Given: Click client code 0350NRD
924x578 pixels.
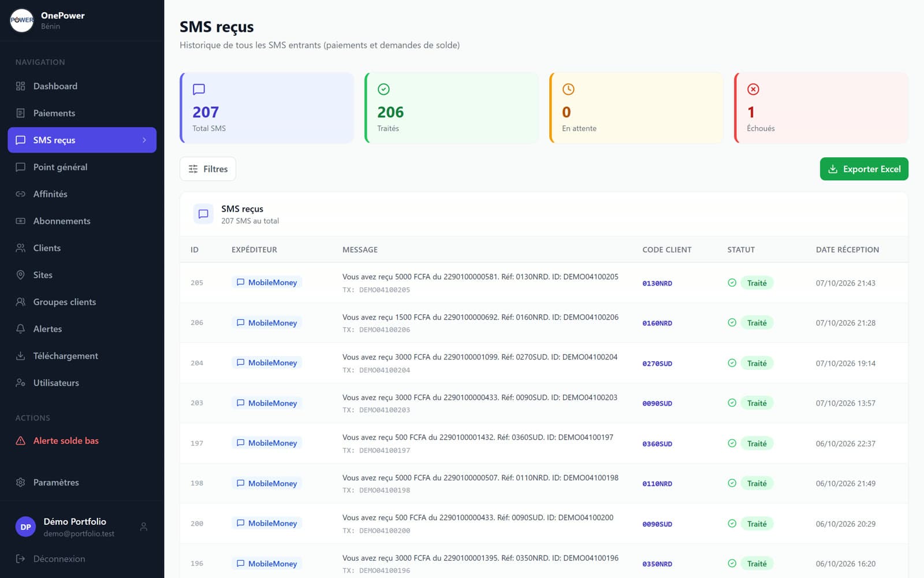Looking at the screenshot, I should [x=657, y=564].
